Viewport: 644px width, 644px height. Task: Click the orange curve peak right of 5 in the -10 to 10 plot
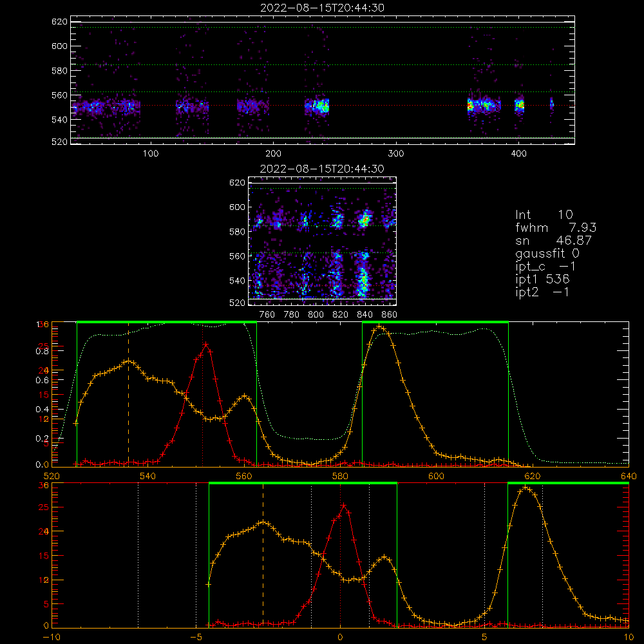[x=526, y=488]
